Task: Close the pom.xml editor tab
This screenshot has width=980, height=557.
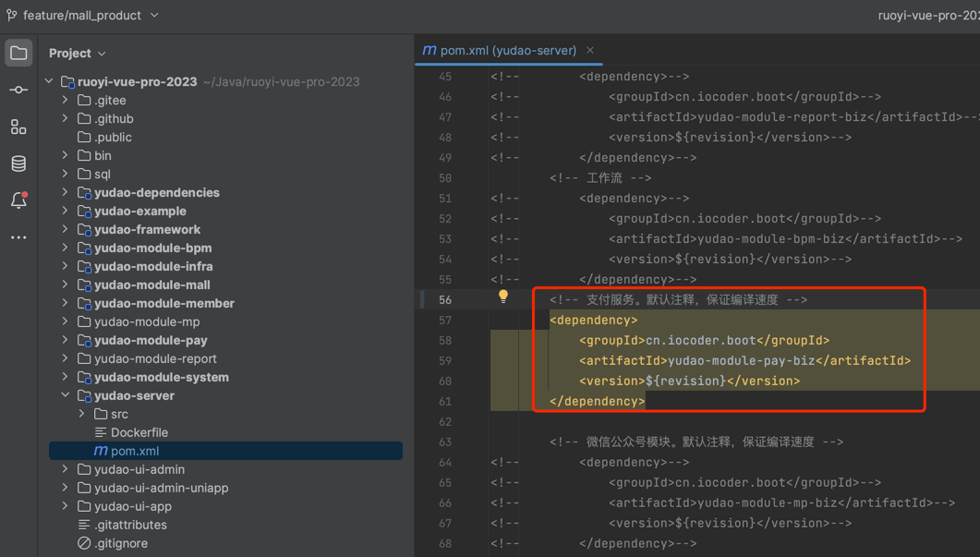Action: point(590,50)
